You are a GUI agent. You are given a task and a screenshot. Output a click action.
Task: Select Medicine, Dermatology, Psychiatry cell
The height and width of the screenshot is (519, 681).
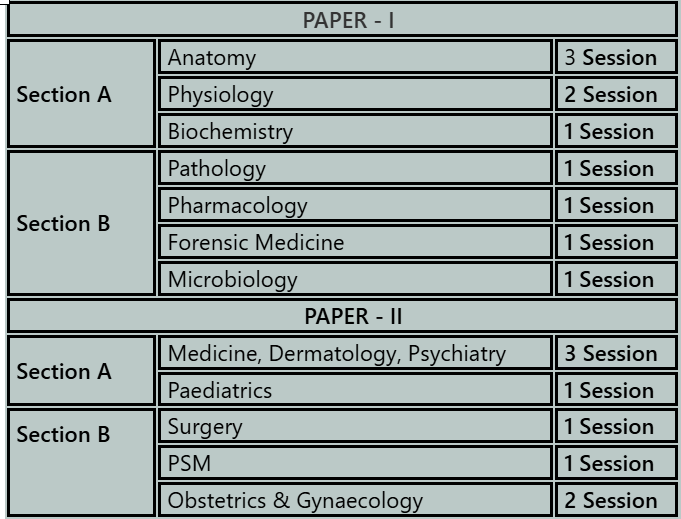[355, 353]
